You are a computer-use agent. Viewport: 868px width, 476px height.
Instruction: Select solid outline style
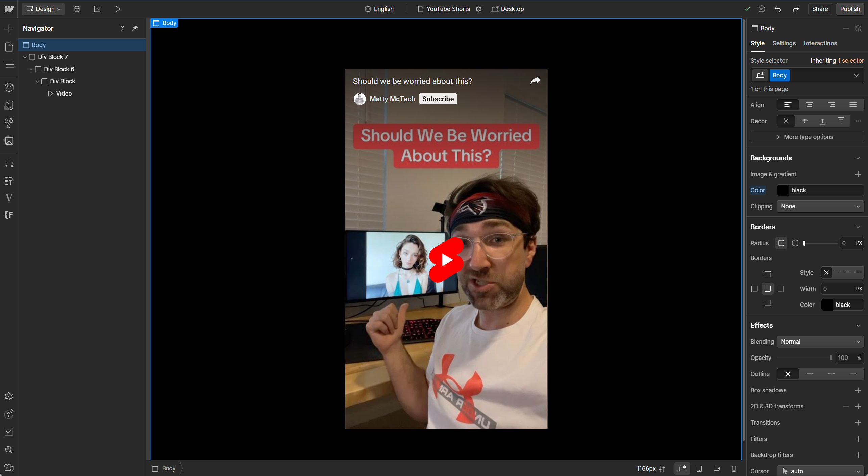810,374
